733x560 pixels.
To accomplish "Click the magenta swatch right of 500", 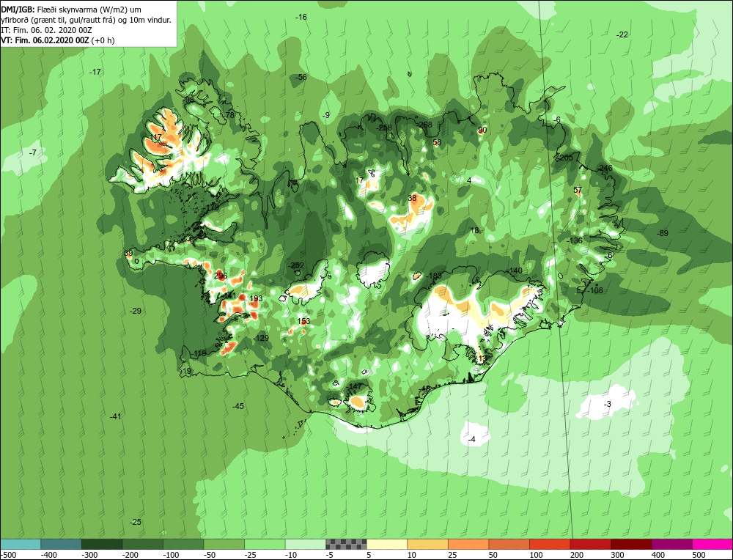I will 712,544.
